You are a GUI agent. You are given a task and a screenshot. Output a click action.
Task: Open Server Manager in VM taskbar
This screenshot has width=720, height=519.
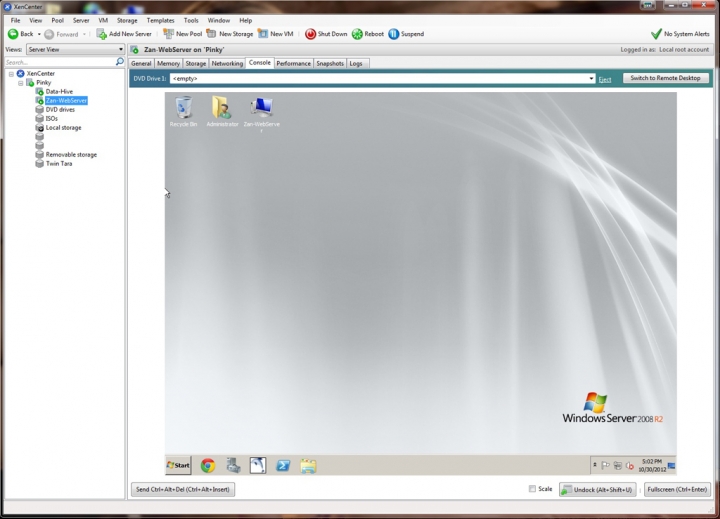tap(233, 466)
